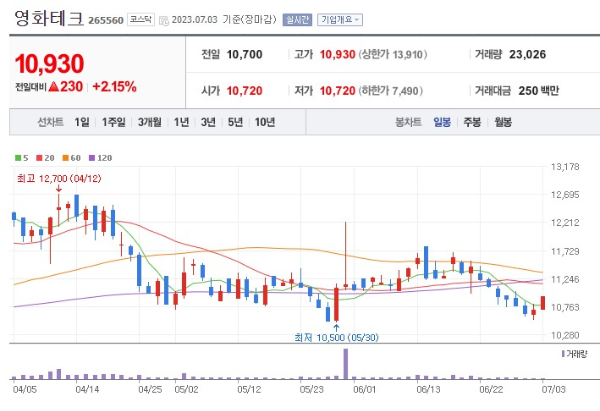Click the 코스닥 market badge
600x411 pixels.
[141, 20]
